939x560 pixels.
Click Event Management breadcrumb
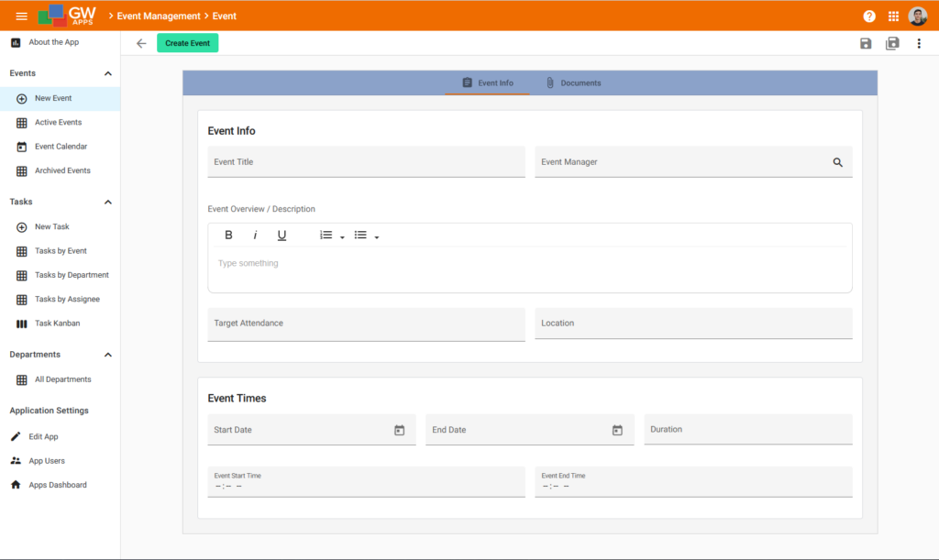tap(158, 16)
